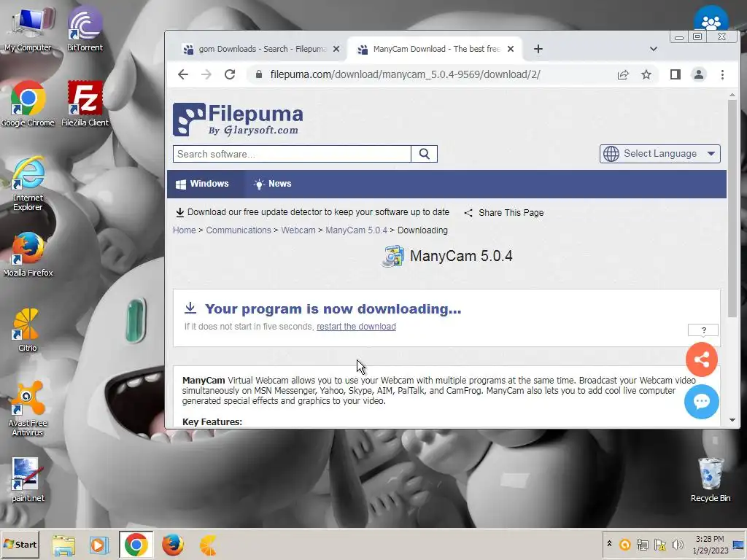
Task: Go back in Chrome browser
Action: (183, 74)
